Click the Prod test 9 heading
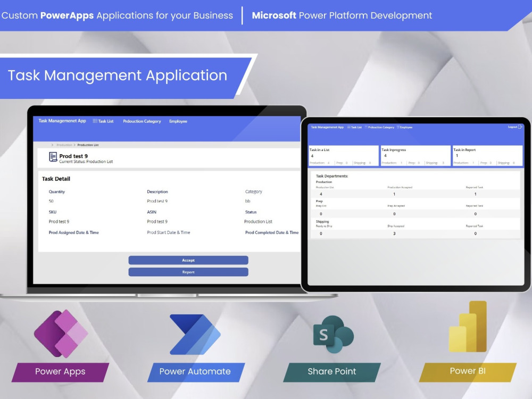 pyautogui.click(x=73, y=156)
